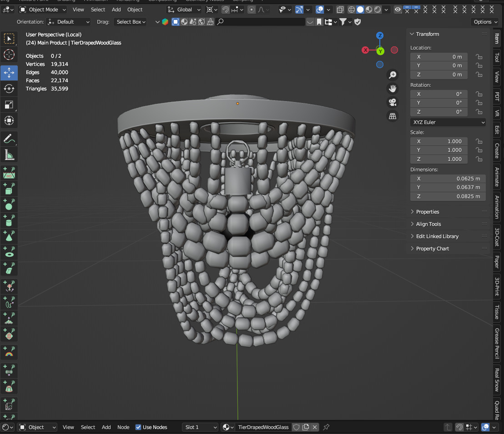Switch to the 3D-Print sidebar tab
The image size is (504, 434).
click(x=497, y=286)
